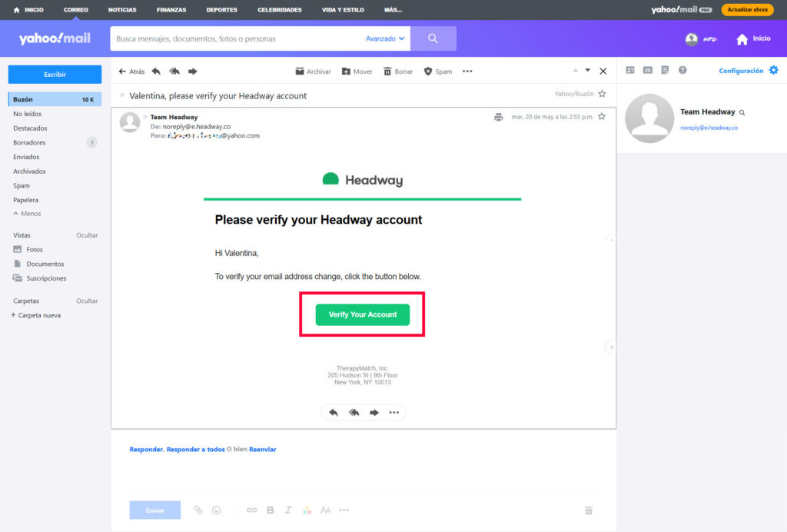This screenshot has height=532, width=787.
Task: Search for Team Headway with the magnifier icon
Action: tap(742, 112)
